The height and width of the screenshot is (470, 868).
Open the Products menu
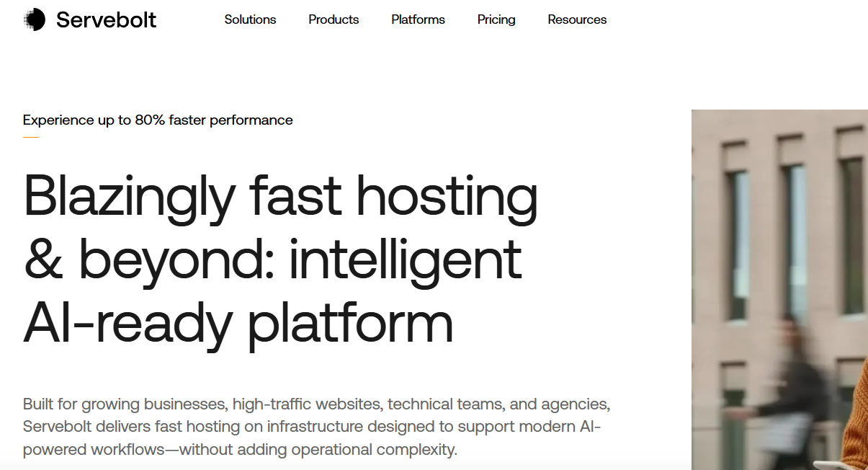pos(334,19)
